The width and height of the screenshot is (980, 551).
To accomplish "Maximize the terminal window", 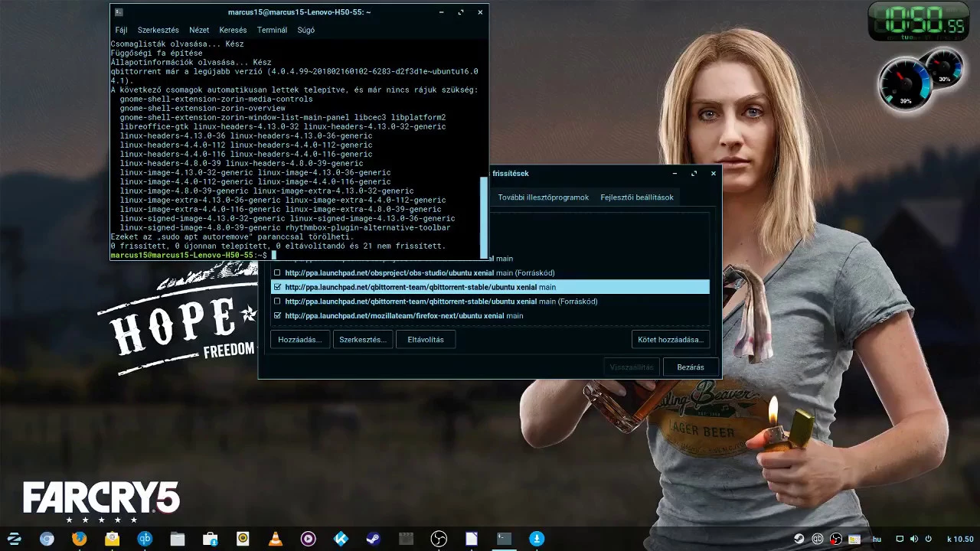I will pyautogui.click(x=461, y=12).
